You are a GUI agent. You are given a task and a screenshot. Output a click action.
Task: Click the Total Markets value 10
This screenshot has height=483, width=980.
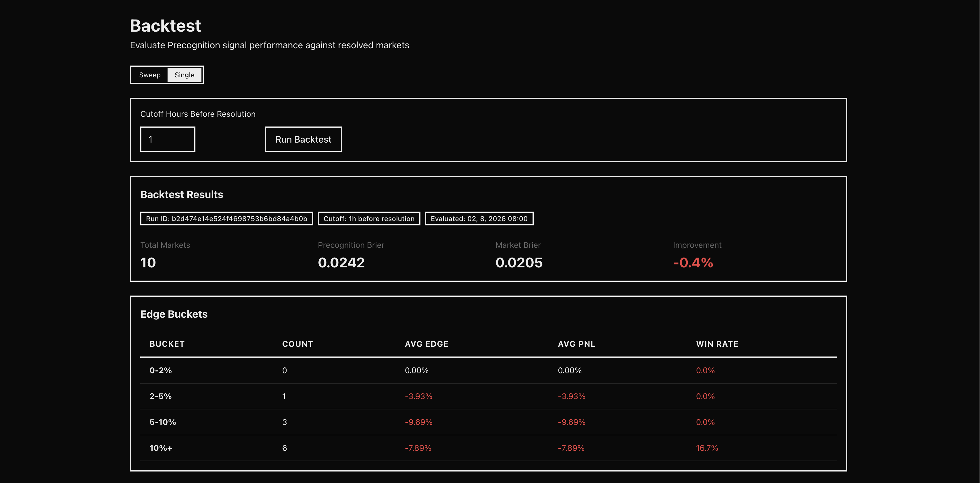(x=148, y=262)
